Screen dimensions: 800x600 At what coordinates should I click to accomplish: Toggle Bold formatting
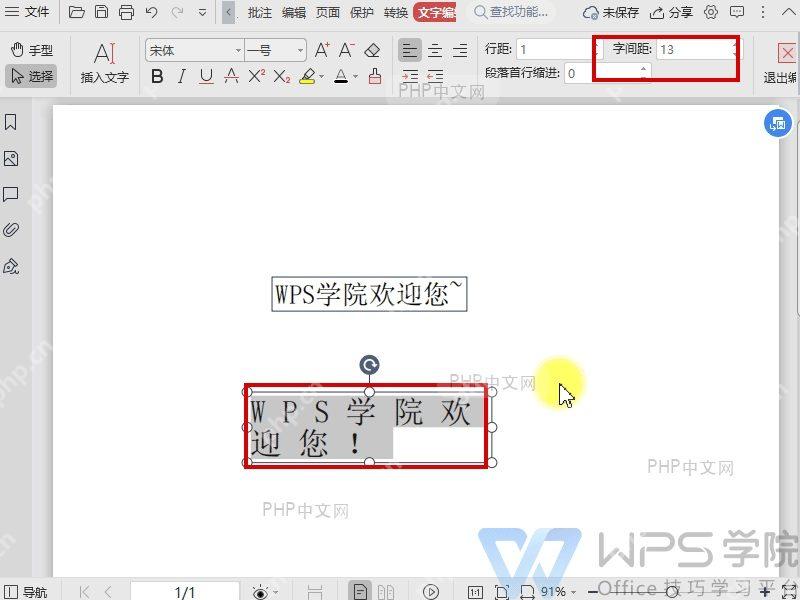[157, 77]
